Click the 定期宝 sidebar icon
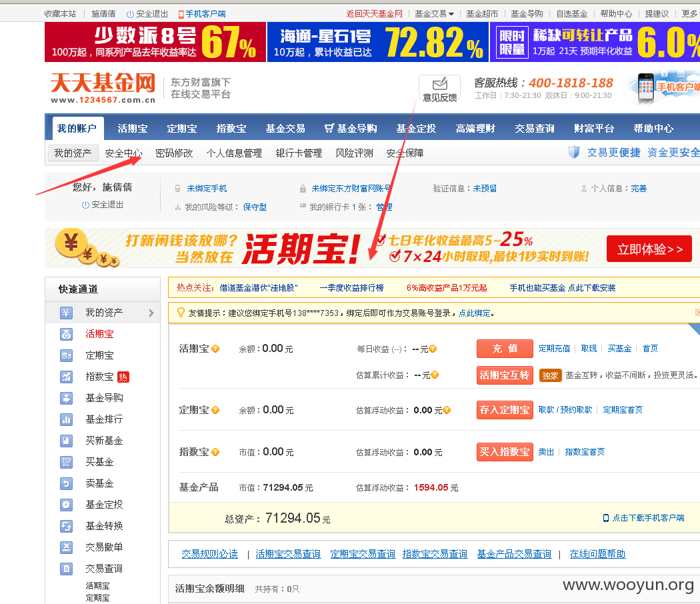Viewport: 700px width, 604px height. (x=66, y=355)
